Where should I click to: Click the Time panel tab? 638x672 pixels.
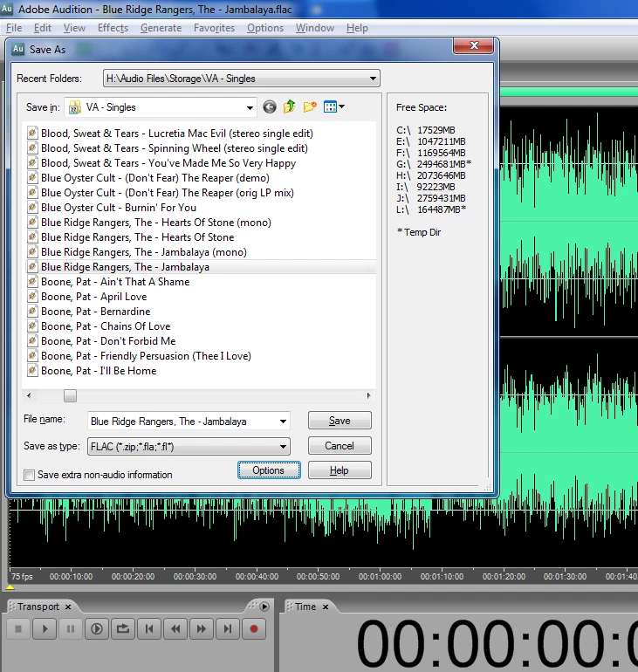pyautogui.click(x=305, y=607)
